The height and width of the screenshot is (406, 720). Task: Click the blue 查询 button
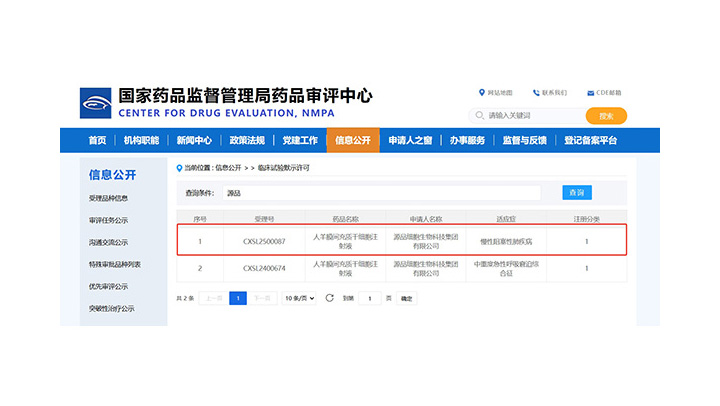[x=577, y=192]
